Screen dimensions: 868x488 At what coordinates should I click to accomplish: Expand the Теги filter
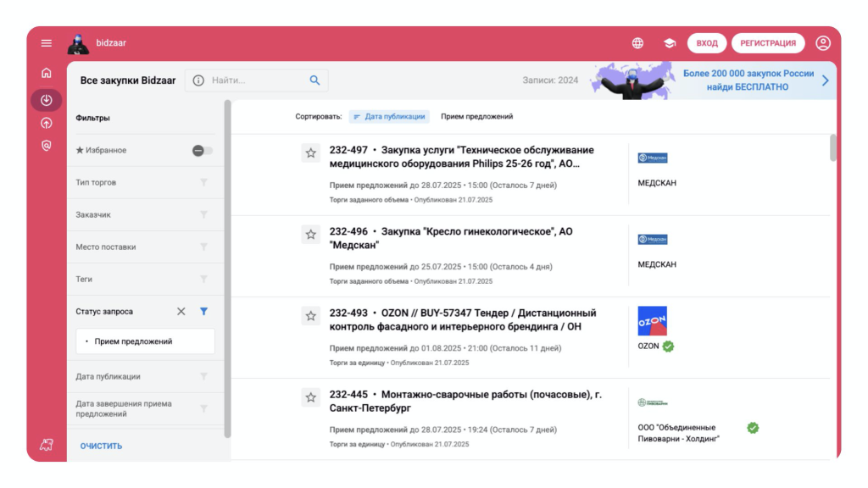145,280
